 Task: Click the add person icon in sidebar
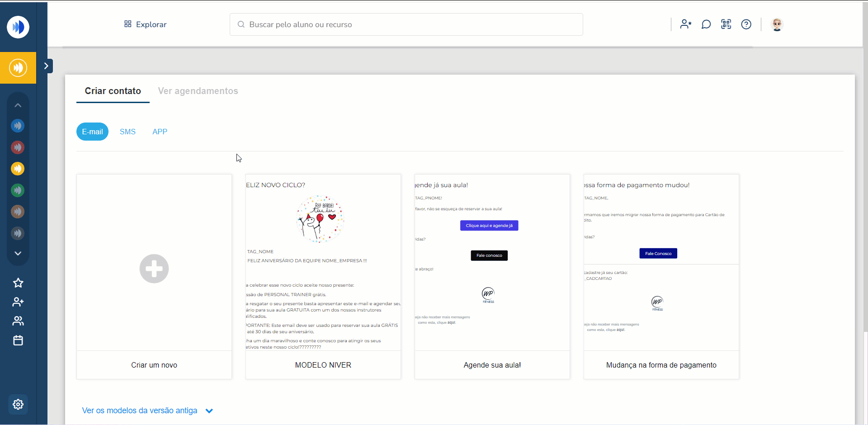click(x=18, y=302)
